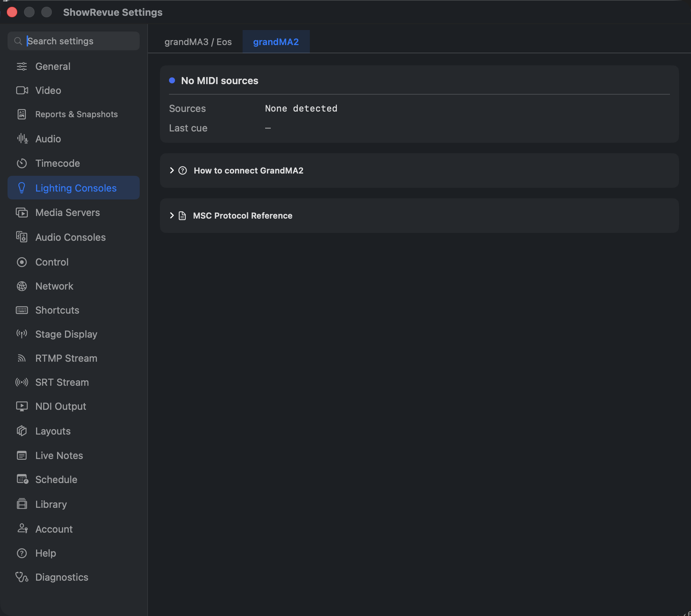This screenshot has height=616, width=691.
Task: Expand the How to connect GrandMA2 chevron
Action: coord(172,171)
